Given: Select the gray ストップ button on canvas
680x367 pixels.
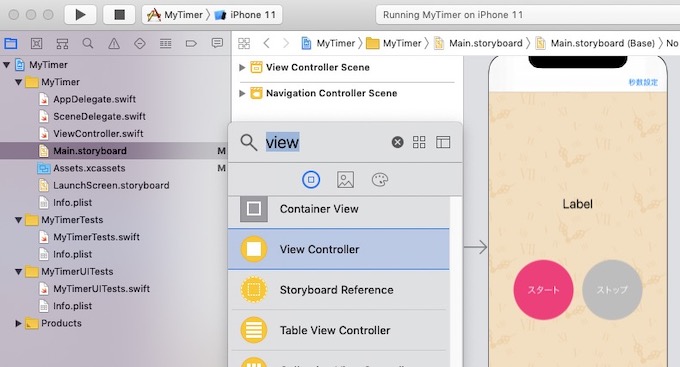Looking at the screenshot, I should tap(612, 290).
